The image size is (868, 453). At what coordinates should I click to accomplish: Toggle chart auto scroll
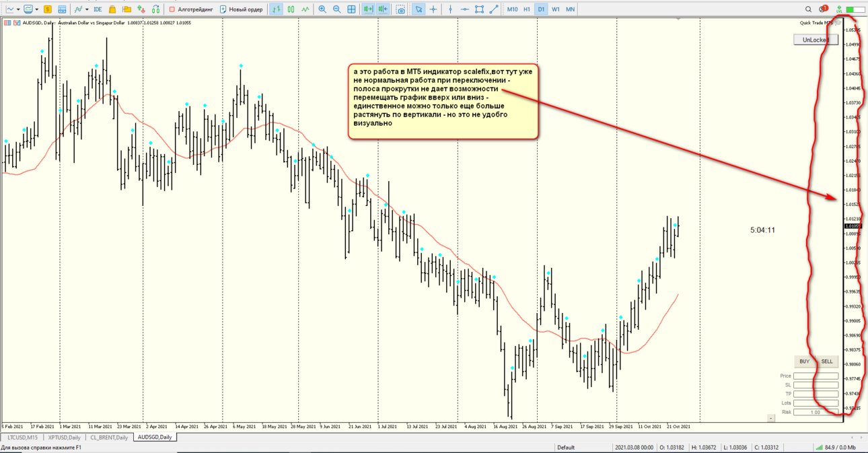368,9
